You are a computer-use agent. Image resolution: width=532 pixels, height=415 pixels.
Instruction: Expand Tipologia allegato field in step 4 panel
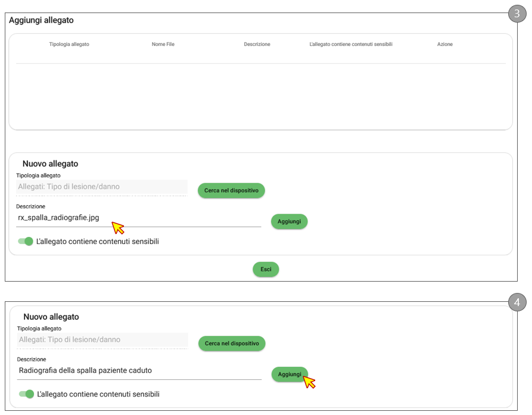[x=102, y=340]
